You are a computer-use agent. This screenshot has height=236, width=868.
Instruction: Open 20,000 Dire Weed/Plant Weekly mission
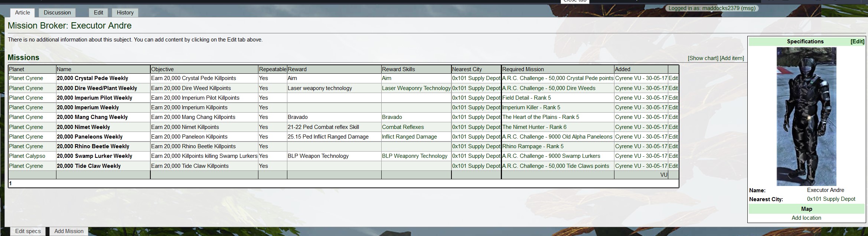tap(97, 88)
